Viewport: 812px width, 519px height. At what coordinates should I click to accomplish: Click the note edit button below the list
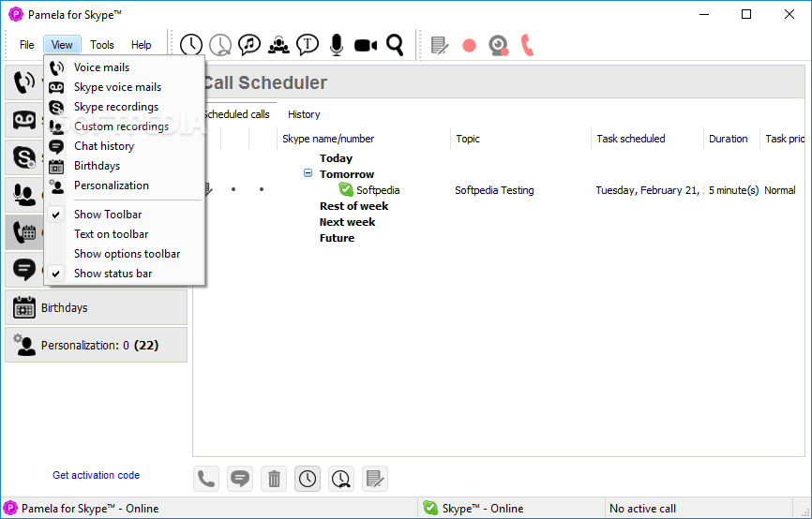pos(375,479)
